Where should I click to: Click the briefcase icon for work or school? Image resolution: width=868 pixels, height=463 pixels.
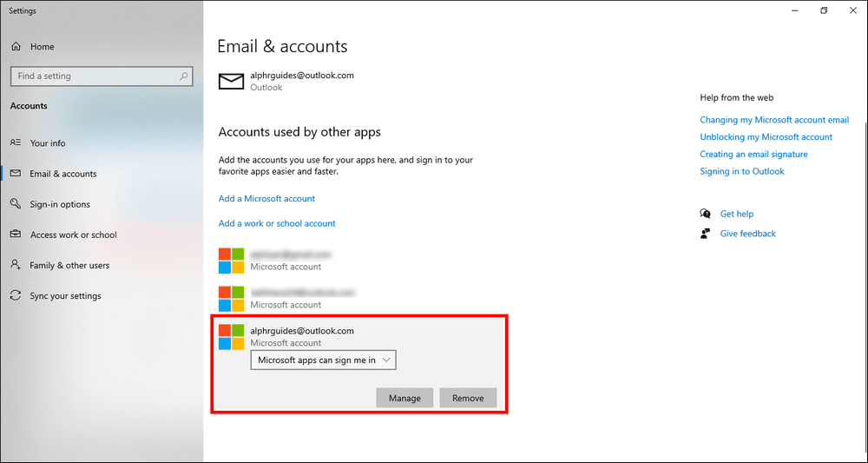16,235
